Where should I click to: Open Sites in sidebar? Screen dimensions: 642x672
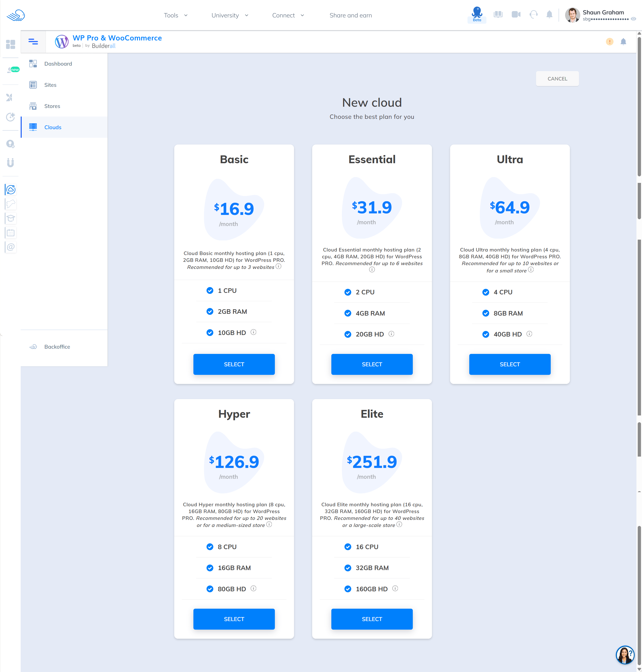point(64,85)
